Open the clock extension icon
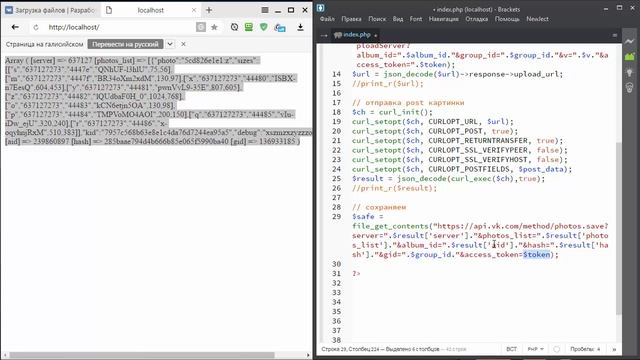This screenshot has height=360, width=640. point(234,27)
